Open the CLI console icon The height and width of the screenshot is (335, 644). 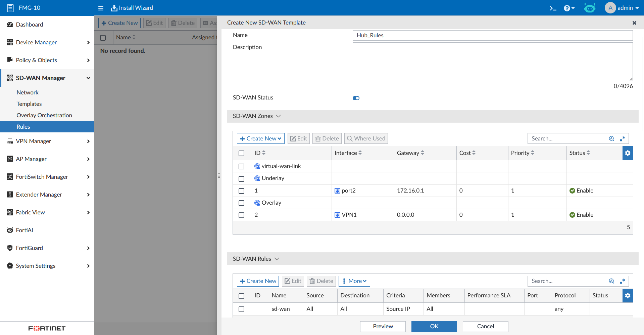point(553,8)
